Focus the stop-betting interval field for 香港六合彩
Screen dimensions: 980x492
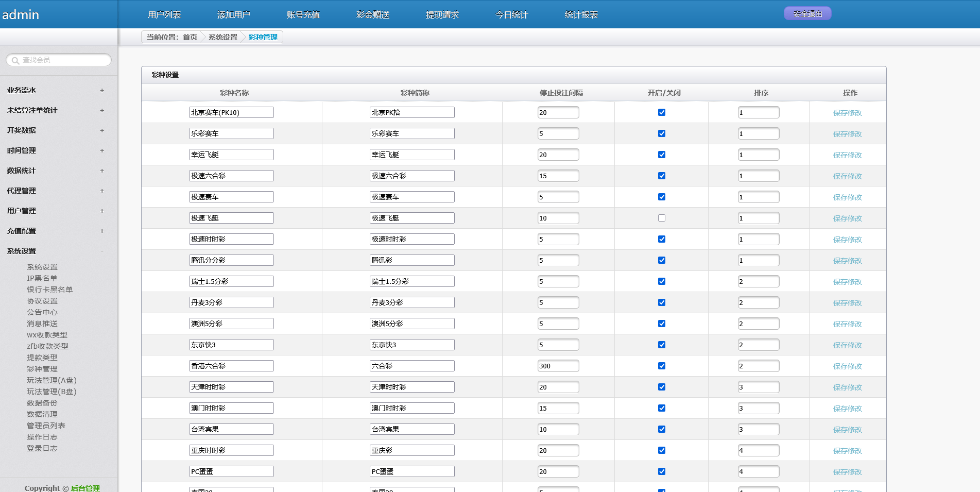(558, 366)
